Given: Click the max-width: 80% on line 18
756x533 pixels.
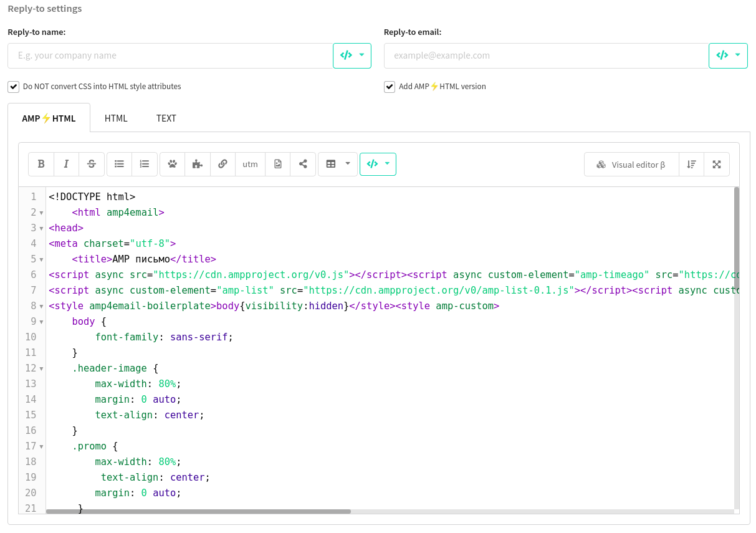Looking at the screenshot, I should click(x=138, y=461).
